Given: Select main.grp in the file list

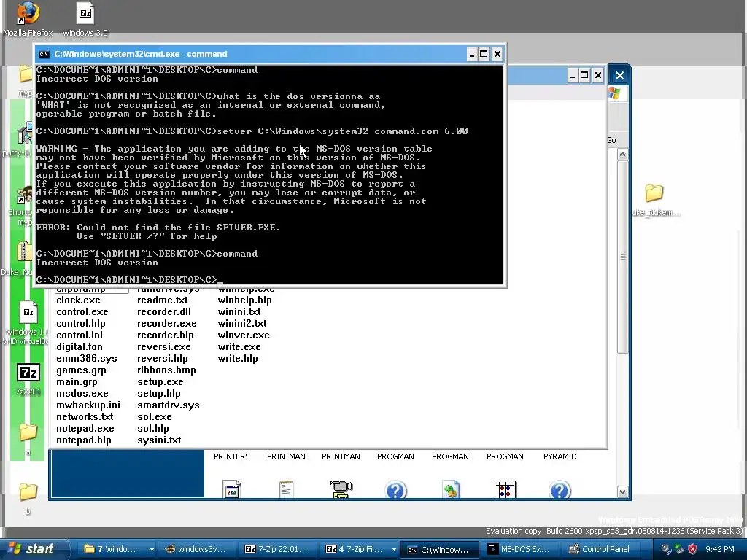Looking at the screenshot, I should (77, 382).
